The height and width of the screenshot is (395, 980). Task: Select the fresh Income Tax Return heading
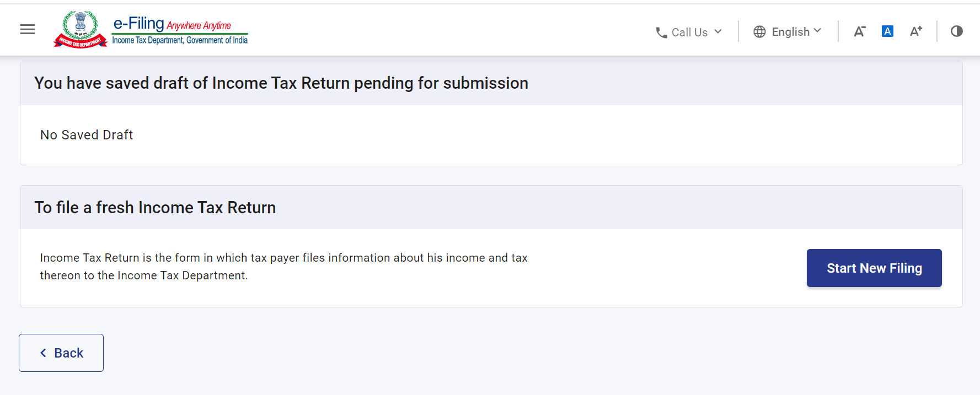tap(155, 208)
